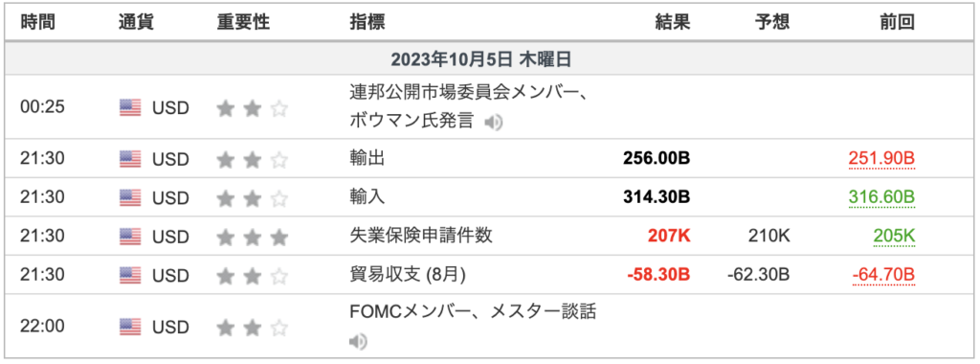
Task: Click the importance stars for 失業保険申請件数
Action: (x=253, y=237)
